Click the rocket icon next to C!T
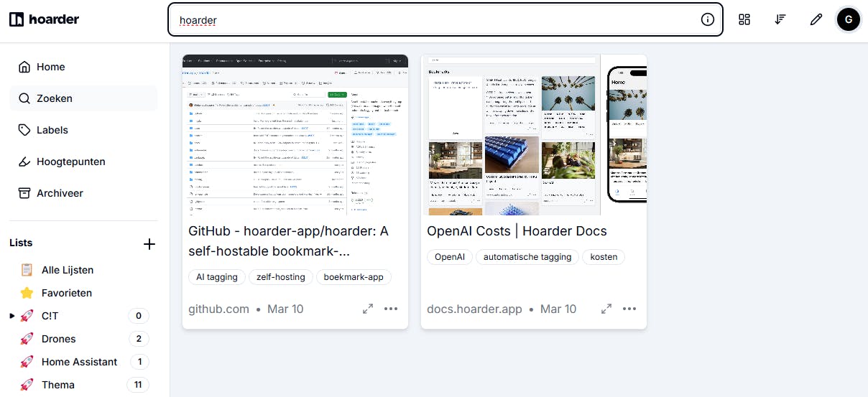Screen dimensions: 868x397 coord(27,316)
